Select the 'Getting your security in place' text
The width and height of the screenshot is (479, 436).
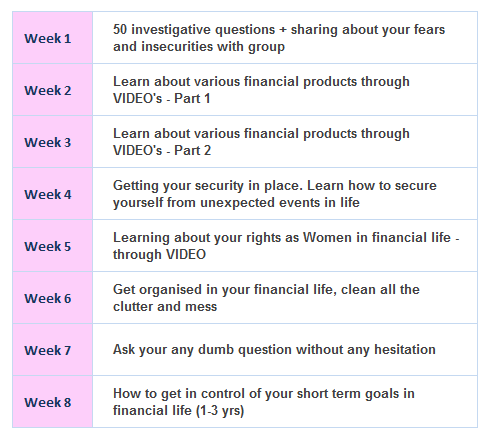pos(207,186)
